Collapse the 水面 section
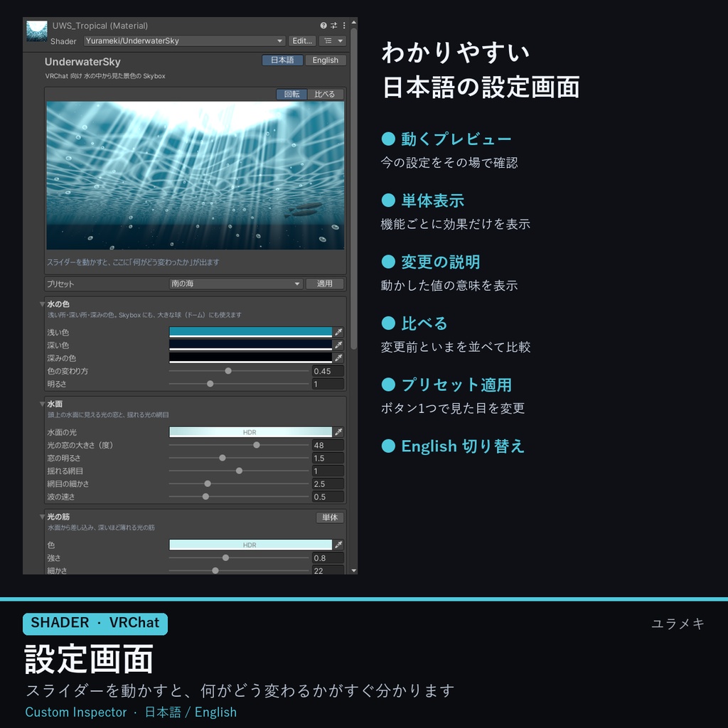 tap(42, 404)
